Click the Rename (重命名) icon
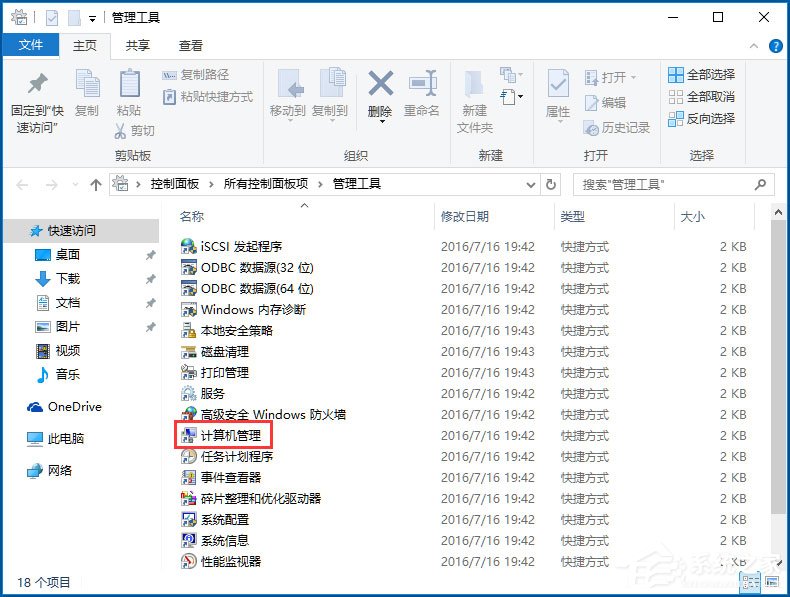Viewport: 790px width, 597px height. pyautogui.click(x=422, y=83)
